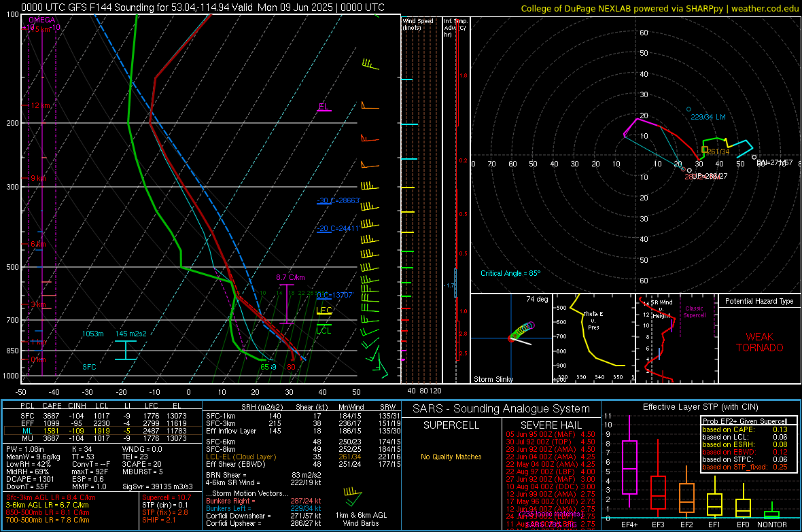The width and height of the screenshot is (802, 532).
Task: Click the 261/34 hodograph storm motion label
Action: click(x=718, y=152)
